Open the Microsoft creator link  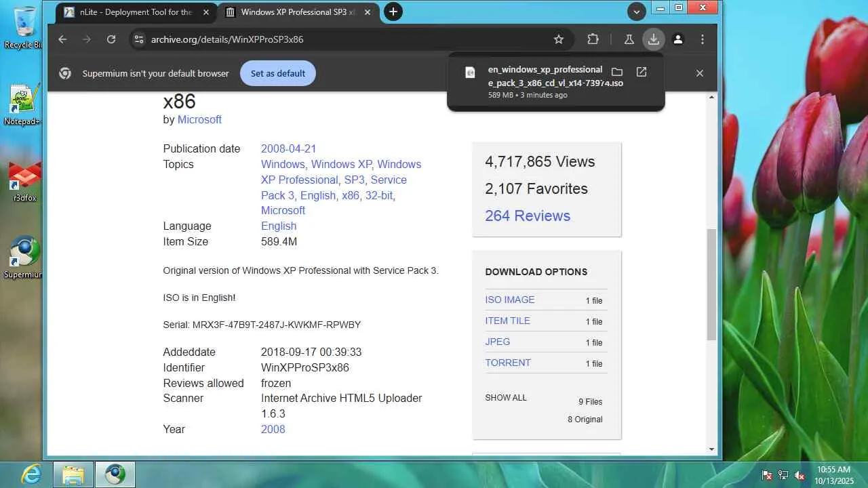[199, 119]
